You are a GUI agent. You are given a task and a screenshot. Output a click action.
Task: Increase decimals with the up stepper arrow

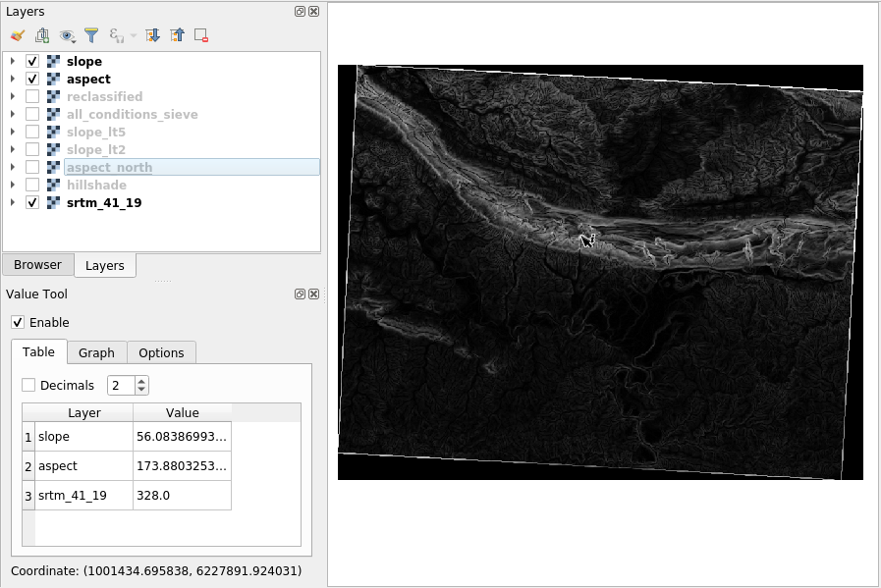coord(139,381)
